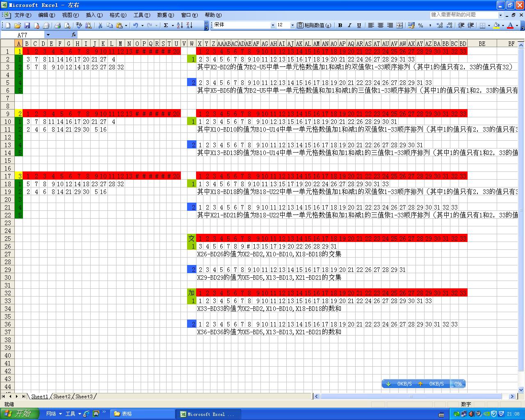Open the Fill Color palette dropdown arrow
Screen dimensions: 525x420
[x=503, y=25]
